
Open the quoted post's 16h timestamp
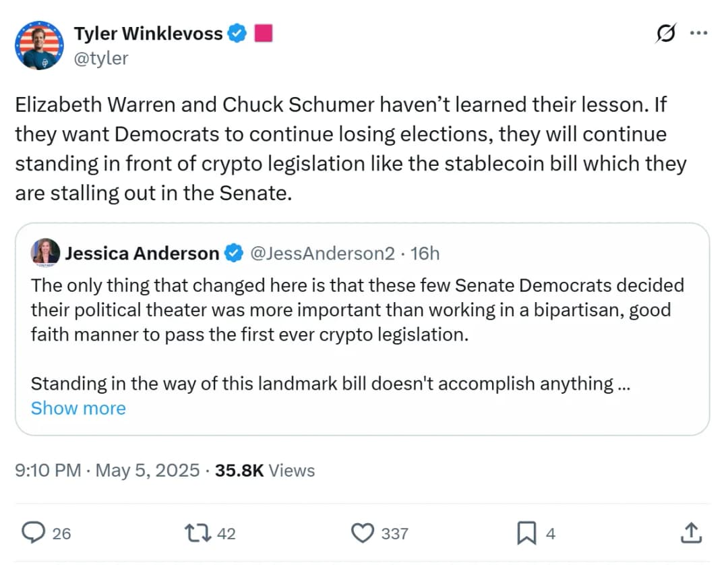tap(425, 254)
